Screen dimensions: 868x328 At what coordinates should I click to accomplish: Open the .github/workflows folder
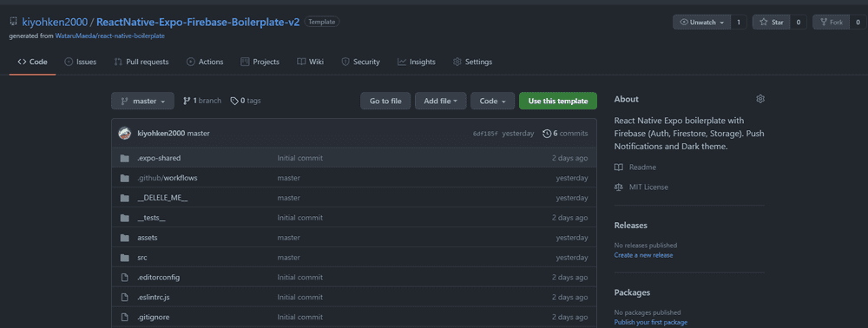coord(168,178)
